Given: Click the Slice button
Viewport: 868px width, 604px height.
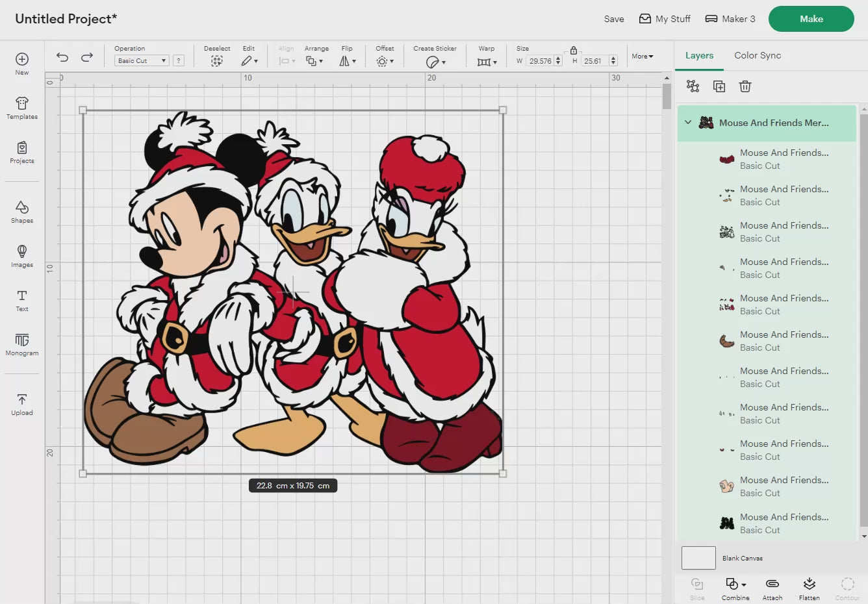Looking at the screenshot, I should [x=697, y=588].
